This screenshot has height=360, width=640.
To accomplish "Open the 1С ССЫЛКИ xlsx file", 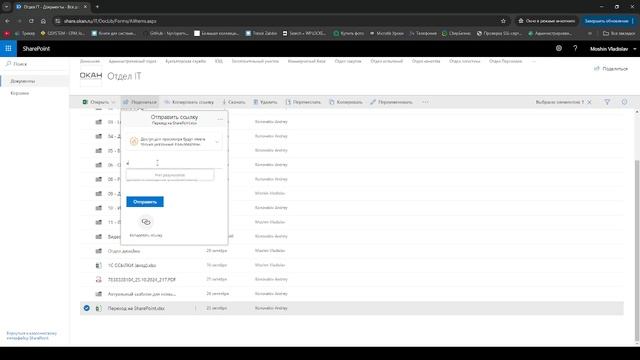I will coord(132,265).
